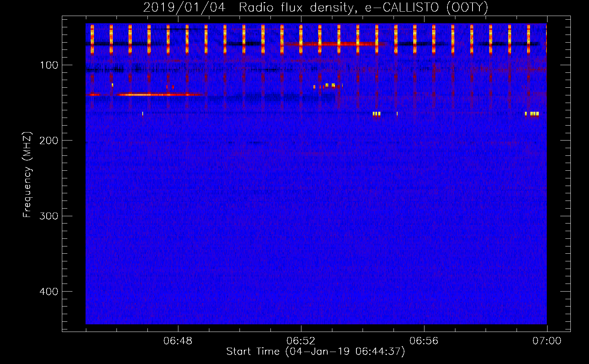This screenshot has width=589, height=364.
Task: Click the 300 frequency tick label
Action: tap(49, 216)
